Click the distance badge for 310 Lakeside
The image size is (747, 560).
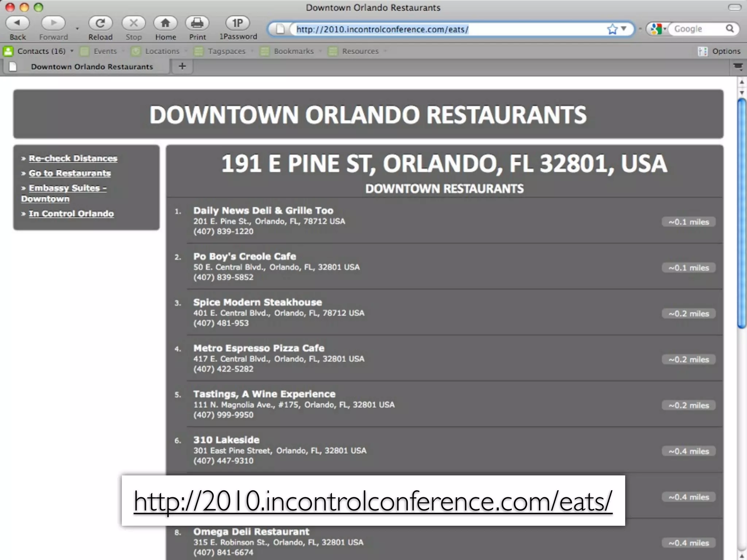pyautogui.click(x=689, y=451)
